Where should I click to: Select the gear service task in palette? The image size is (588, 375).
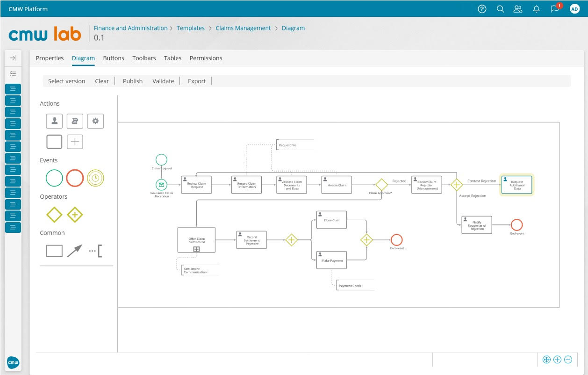95,121
